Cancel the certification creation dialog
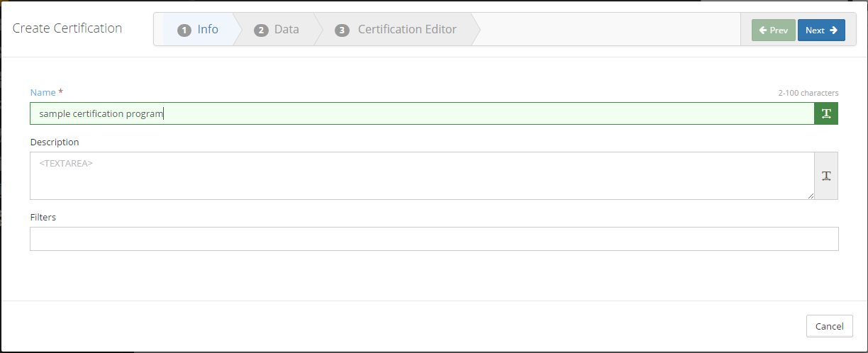868x353 pixels. click(x=829, y=326)
